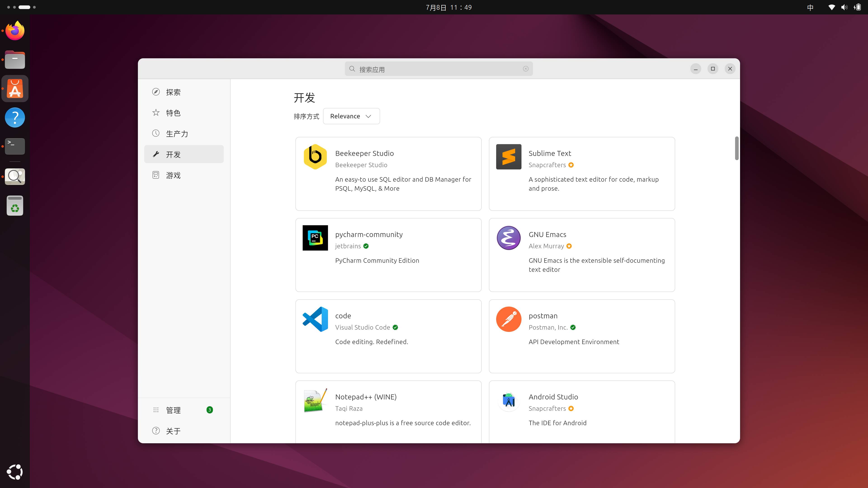Screen dimensions: 868x488
Task: Click the Notepad++ app icon
Action: 315,400
